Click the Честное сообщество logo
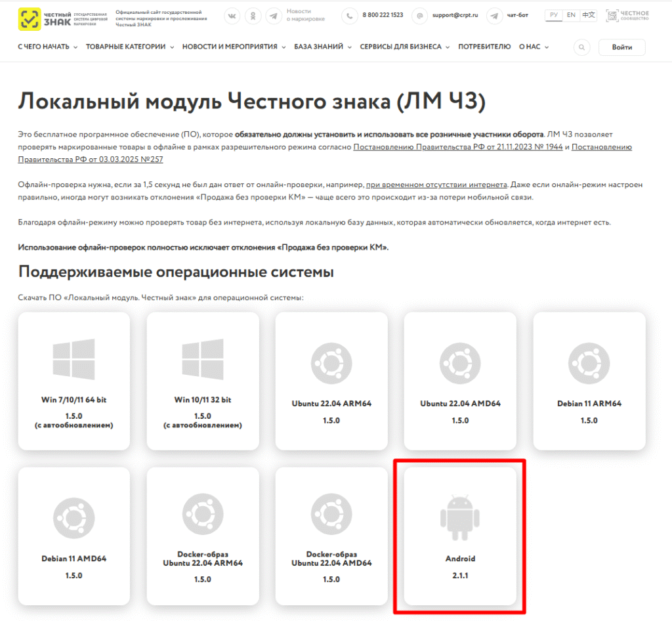Screen dimensions: 672x621 pyautogui.click(x=627, y=16)
